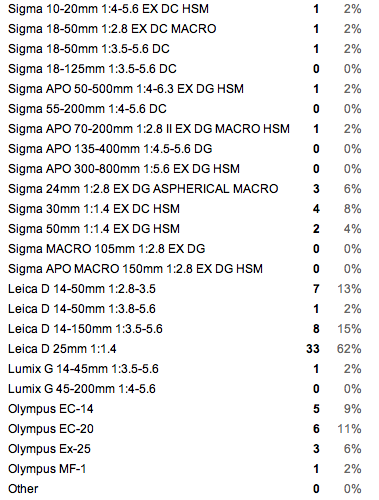Click the Sigma 18-50mm 1:2.8 EX DC MACRO entry
Image resolution: width=379 pixels, height=500 pixels.
click(x=112, y=29)
